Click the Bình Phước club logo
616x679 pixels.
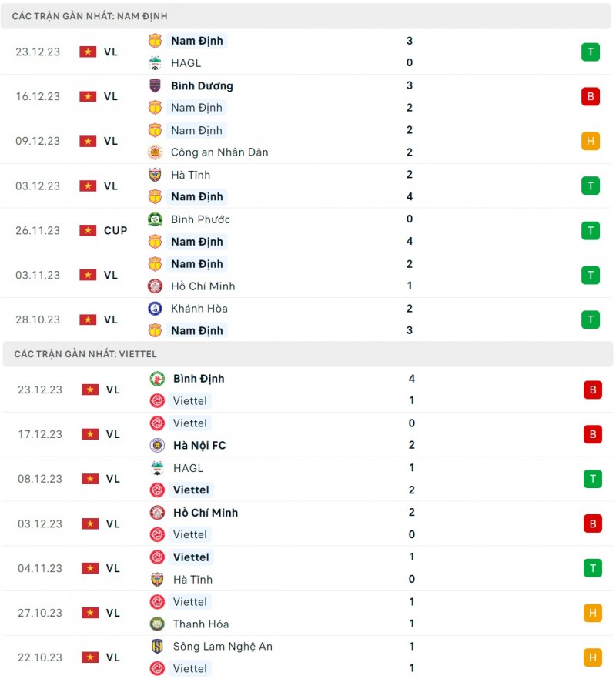click(156, 219)
